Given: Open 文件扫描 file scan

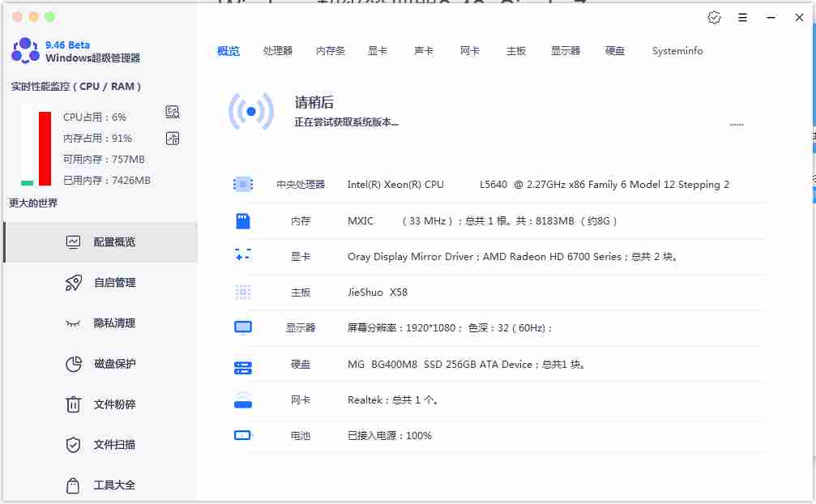Looking at the screenshot, I should coord(101,445).
